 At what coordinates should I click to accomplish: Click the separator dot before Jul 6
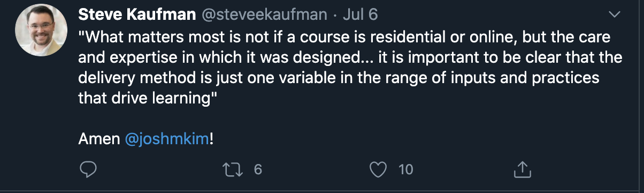335,15
